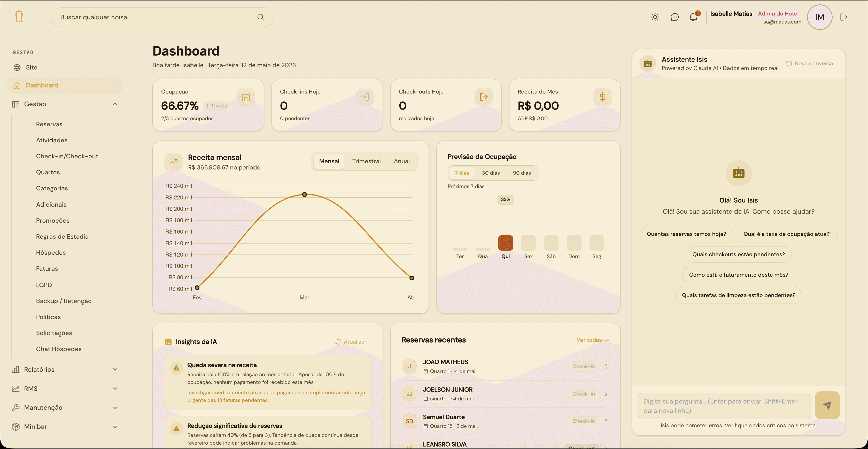Image resolution: width=868 pixels, height=449 pixels.
Task: Select the Mensal revenue period
Action: pyautogui.click(x=329, y=161)
